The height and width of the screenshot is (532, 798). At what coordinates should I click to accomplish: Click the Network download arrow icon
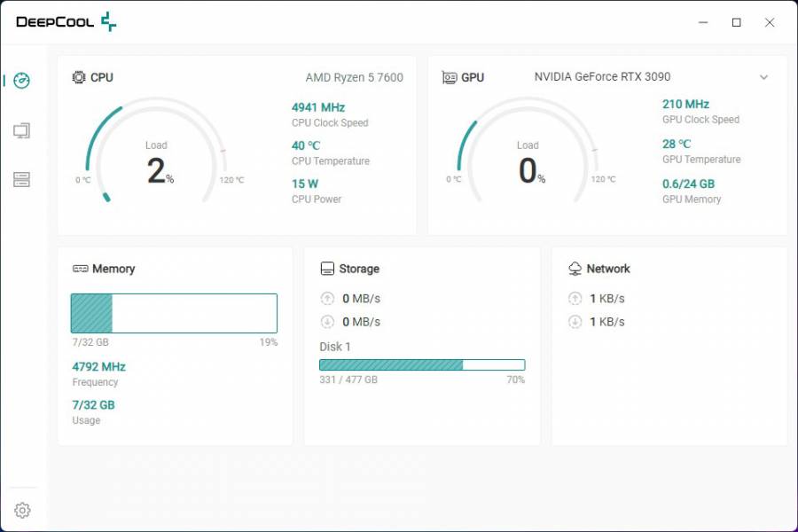[575, 322]
